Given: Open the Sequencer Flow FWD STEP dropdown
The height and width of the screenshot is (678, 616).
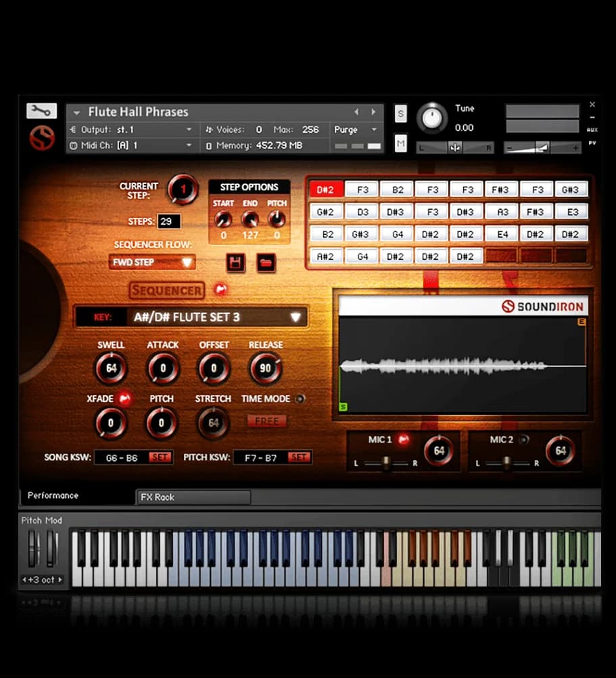Looking at the screenshot, I should pos(152,262).
